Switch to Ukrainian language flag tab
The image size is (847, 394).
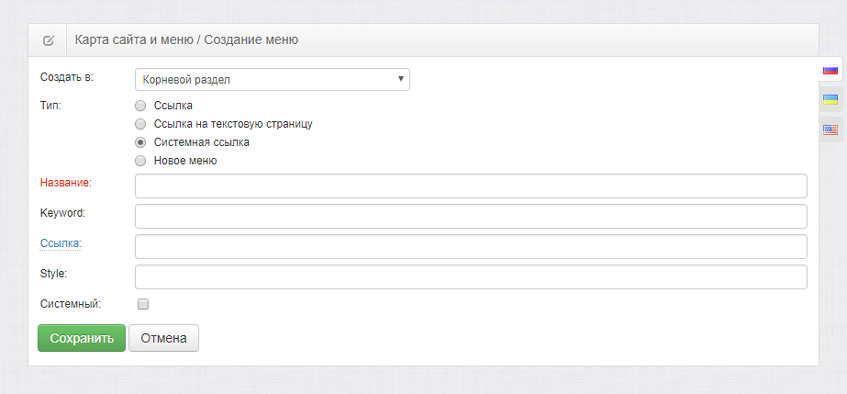[x=830, y=99]
